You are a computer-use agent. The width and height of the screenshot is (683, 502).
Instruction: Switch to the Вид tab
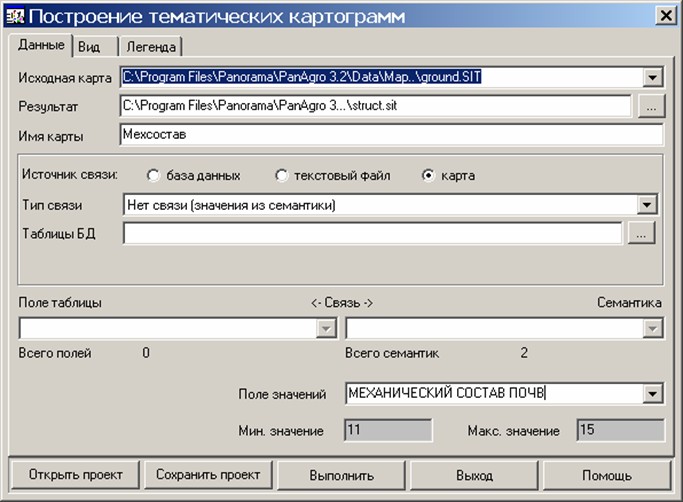pos(89,47)
